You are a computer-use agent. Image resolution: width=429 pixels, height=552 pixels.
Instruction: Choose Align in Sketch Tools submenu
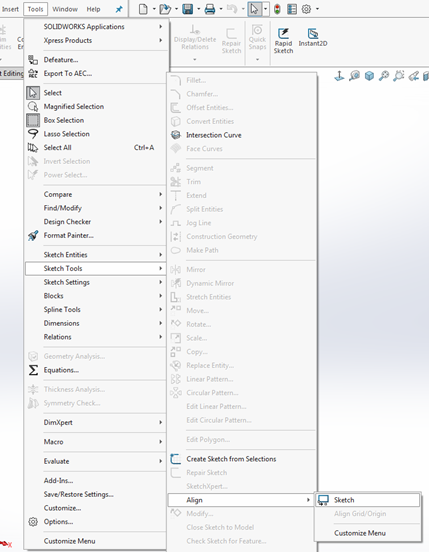pyautogui.click(x=240, y=500)
